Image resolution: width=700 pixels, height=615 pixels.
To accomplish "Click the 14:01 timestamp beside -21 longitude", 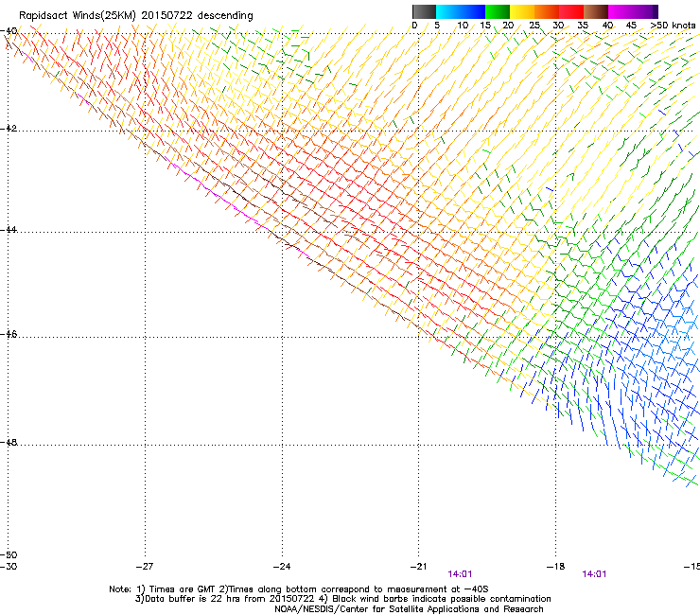I will pos(460,574).
